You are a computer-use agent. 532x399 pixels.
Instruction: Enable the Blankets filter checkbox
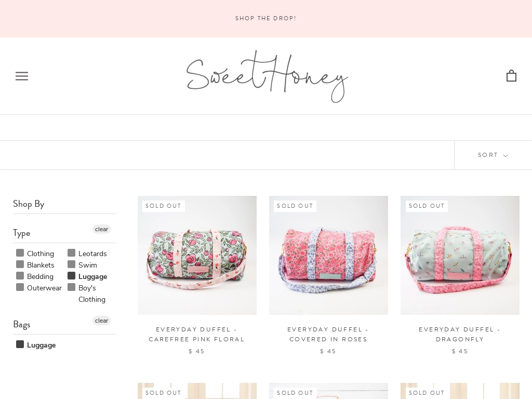20,264
